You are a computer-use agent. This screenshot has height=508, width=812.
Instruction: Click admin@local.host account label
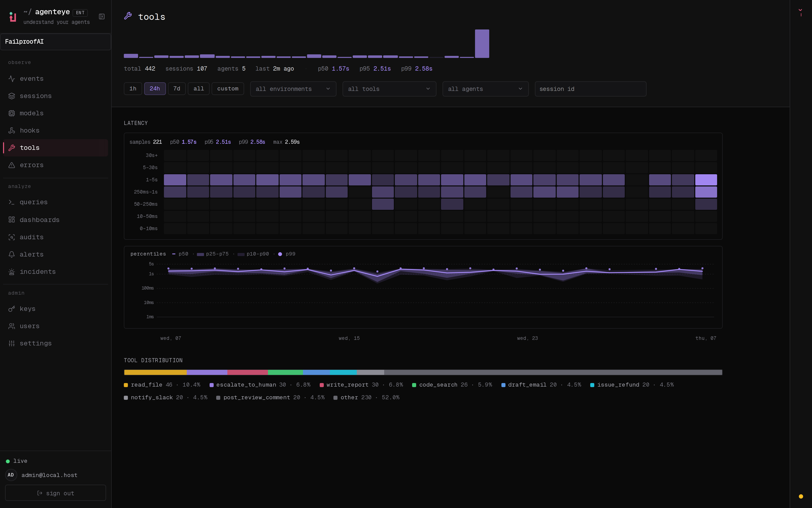click(49, 475)
